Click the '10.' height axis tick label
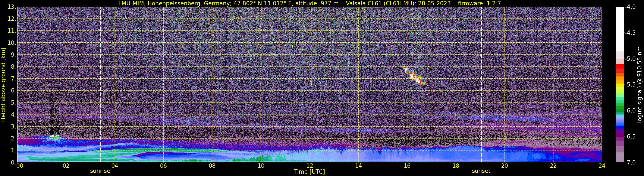This screenshot has height=176, width=644. point(12,43)
